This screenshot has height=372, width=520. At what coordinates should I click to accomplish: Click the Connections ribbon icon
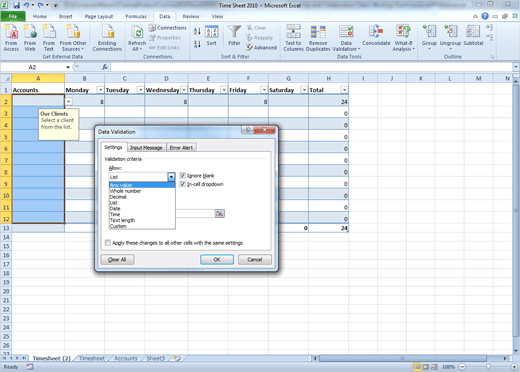(x=167, y=28)
